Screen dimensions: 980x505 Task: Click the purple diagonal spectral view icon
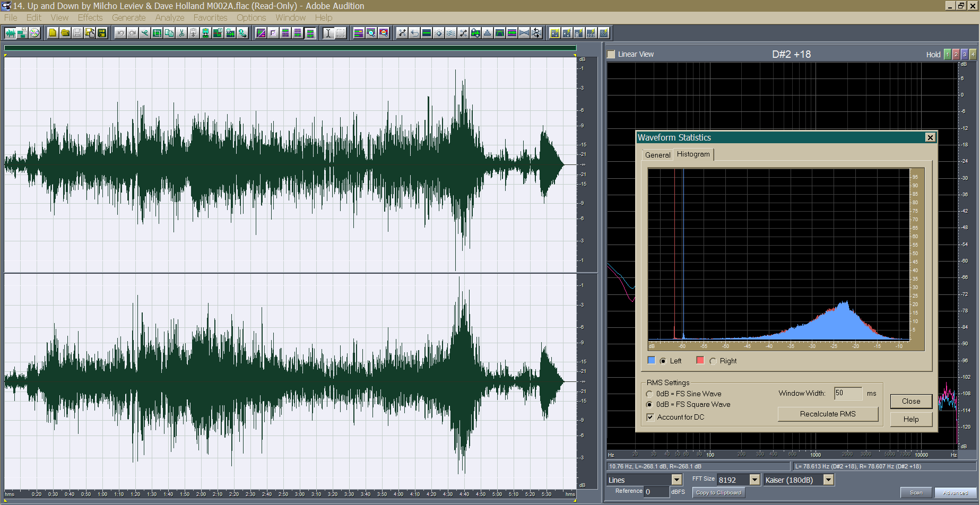coord(261,33)
